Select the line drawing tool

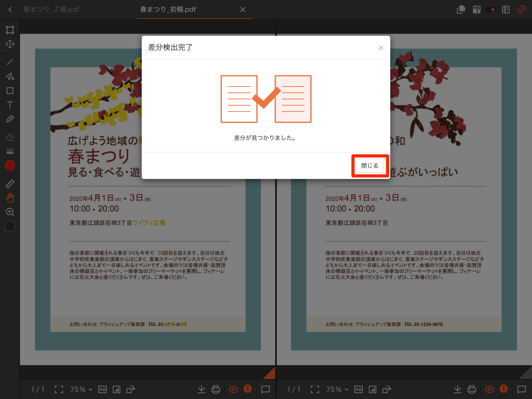coord(10,62)
